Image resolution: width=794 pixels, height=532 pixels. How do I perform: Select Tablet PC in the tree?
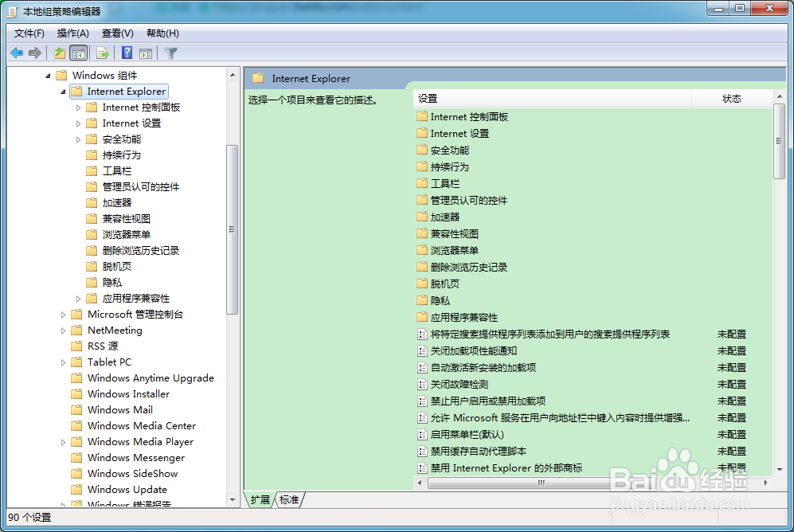click(x=109, y=362)
